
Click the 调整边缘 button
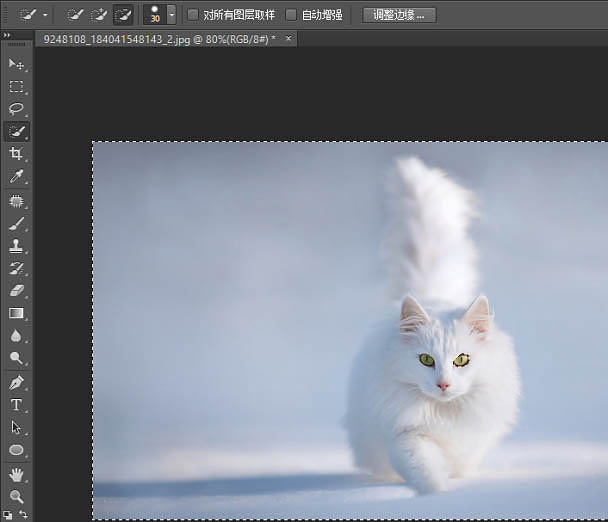(x=399, y=15)
